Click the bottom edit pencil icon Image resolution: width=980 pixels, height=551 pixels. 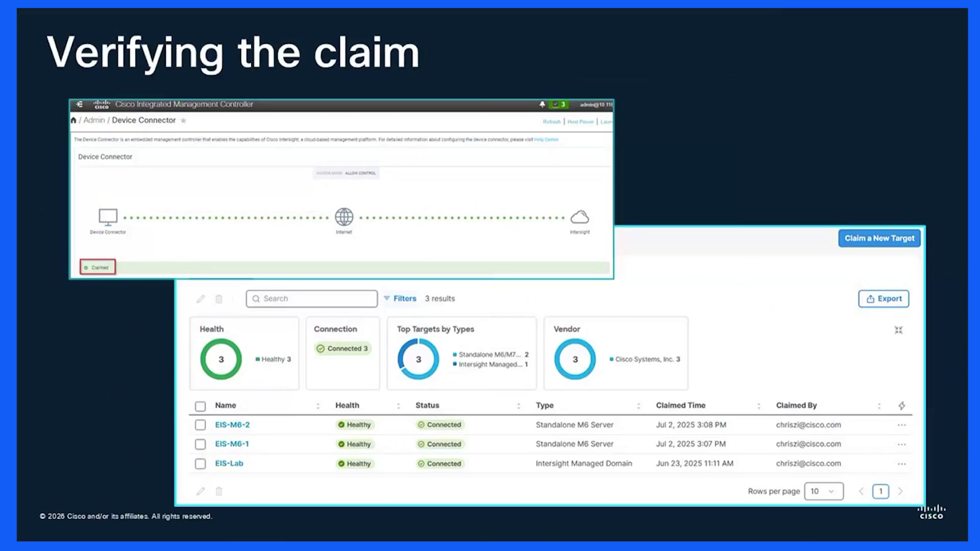point(201,491)
